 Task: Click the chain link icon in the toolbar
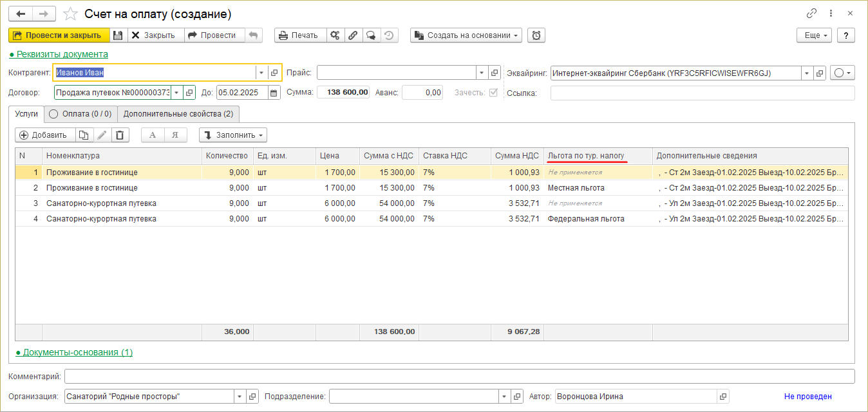353,35
